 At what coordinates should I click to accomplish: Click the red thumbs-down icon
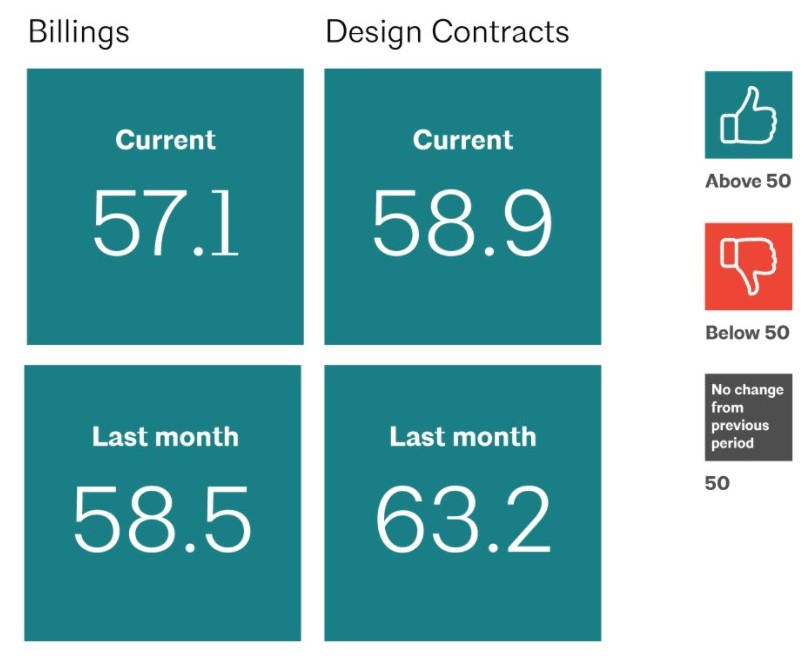pyautogui.click(x=748, y=267)
